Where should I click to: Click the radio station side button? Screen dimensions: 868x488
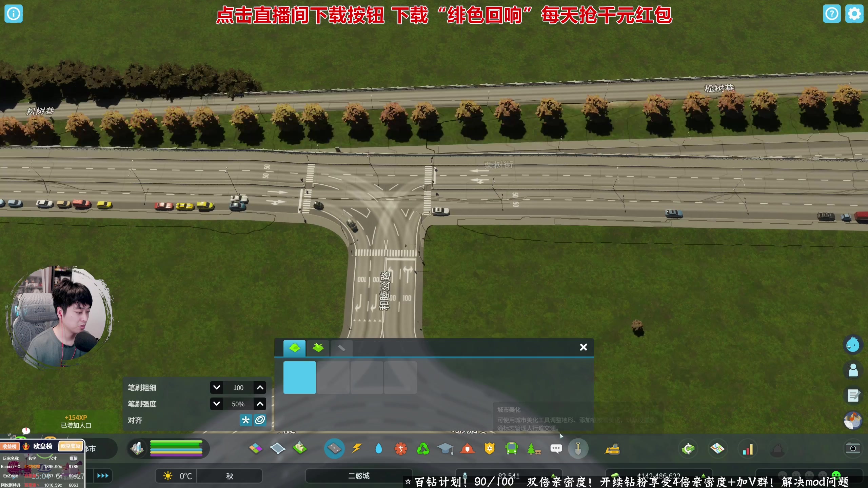click(853, 421)
